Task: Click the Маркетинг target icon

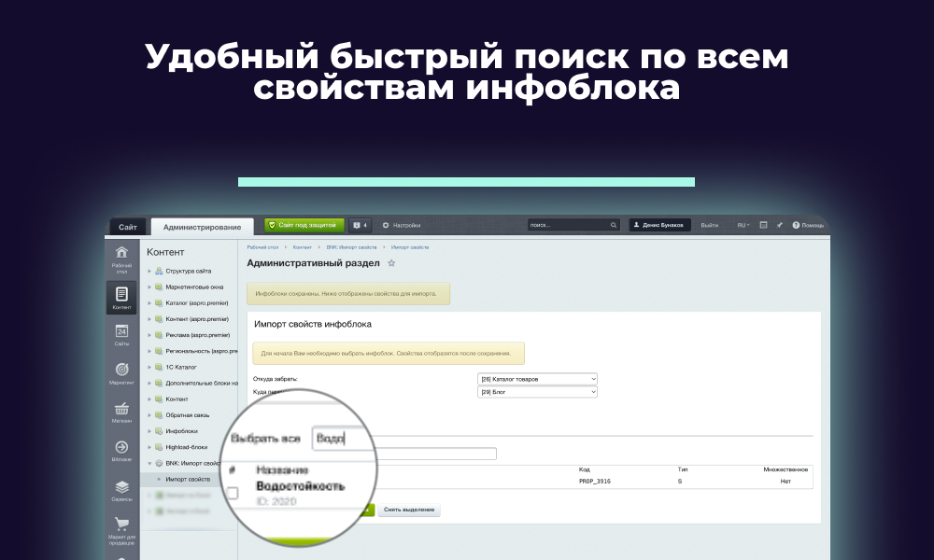Action: click(121, 373)
